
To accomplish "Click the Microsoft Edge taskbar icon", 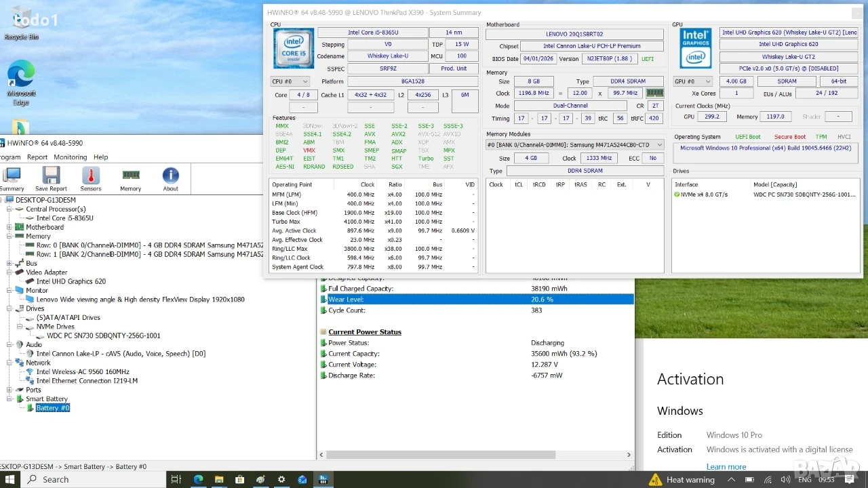I will tap(198, 479).
